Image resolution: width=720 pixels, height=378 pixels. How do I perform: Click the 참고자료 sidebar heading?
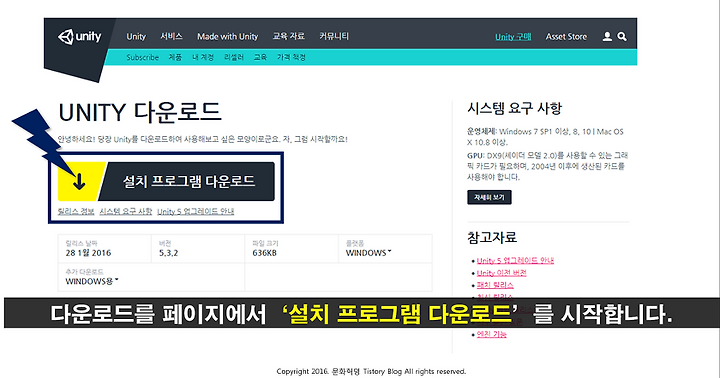[x=492, y=237]
